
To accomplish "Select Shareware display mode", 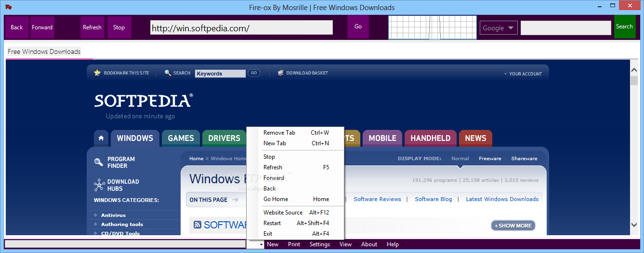I will click(524, 158).
